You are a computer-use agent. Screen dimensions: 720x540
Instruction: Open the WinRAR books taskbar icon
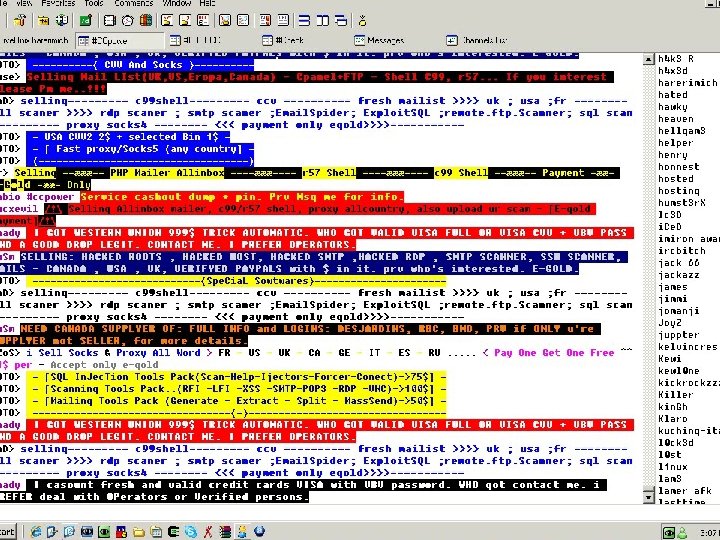click(225, 532)
